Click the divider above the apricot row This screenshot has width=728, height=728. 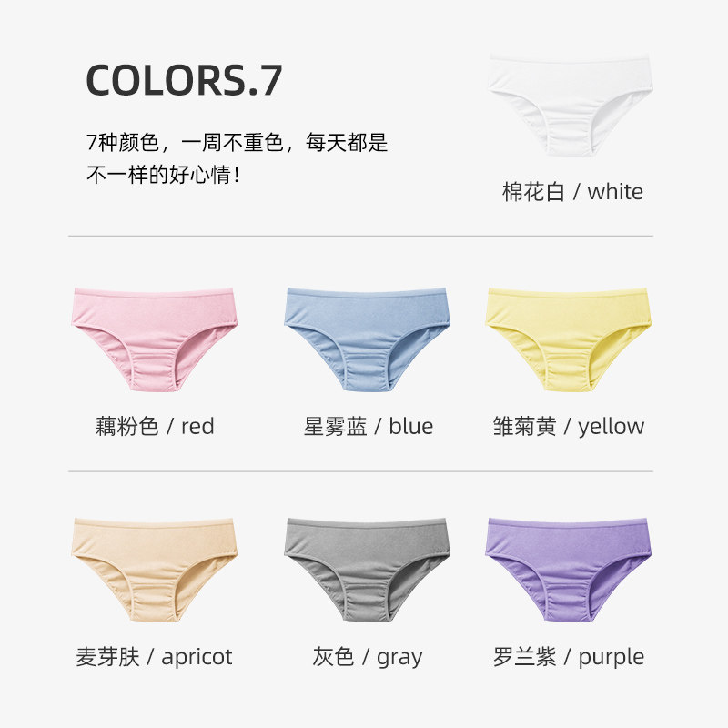[360, 471]
